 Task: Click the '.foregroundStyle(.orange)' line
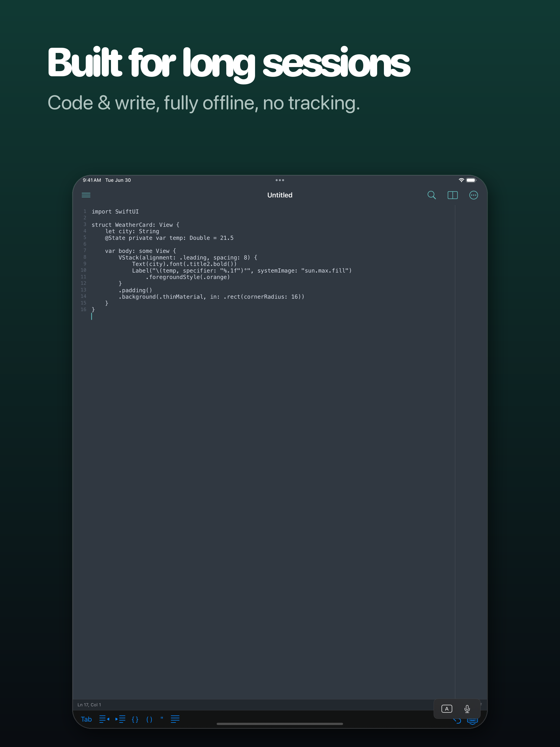(188, 277)
